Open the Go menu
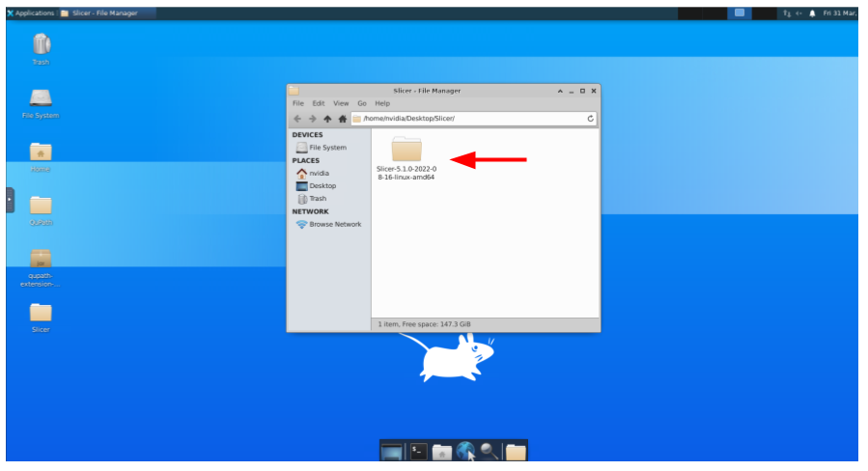This screenshot has width=868, height=471. [x=362, y=103]
